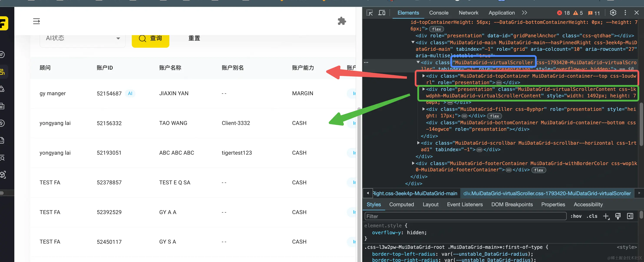Toggle the device toolbar icon
This screenshot has height=262, width=644.
(381, 13)
